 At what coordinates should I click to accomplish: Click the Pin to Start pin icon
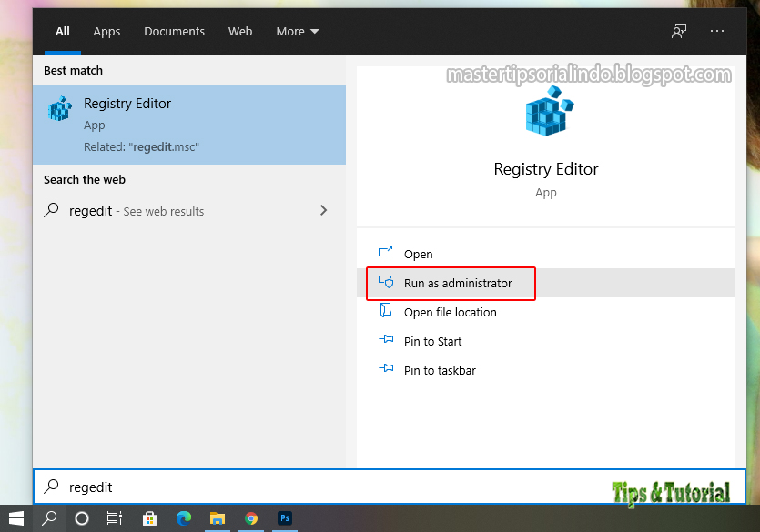point(386,339)
